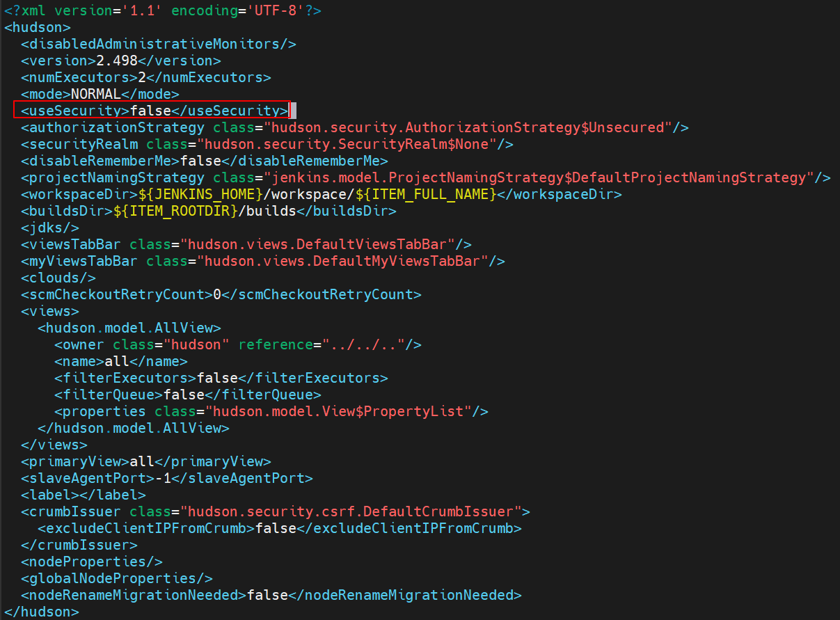Click the <nodeProperties/> tag

pos(92,562)
